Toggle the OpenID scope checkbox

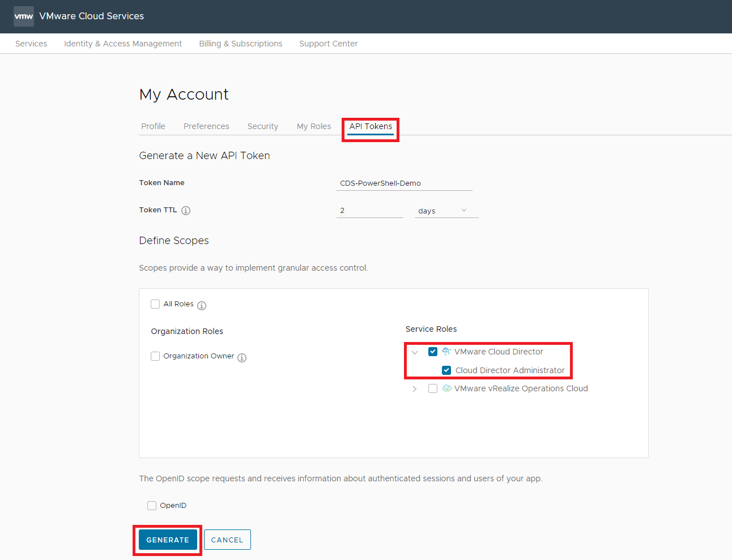(152, 506)
